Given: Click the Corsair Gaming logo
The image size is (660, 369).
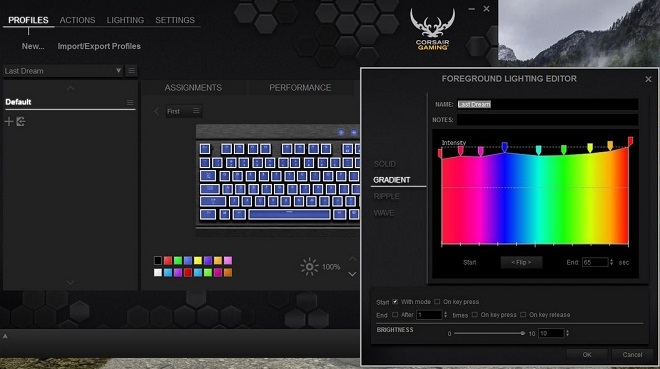Looking at the screenshot, I should coord(432,29).
